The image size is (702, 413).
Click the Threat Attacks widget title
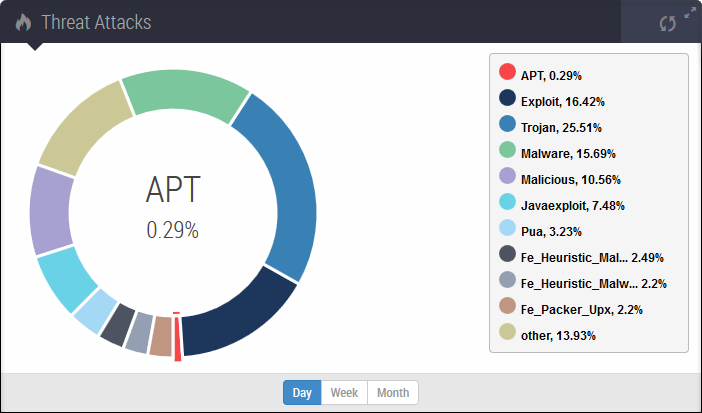[96, 22]
